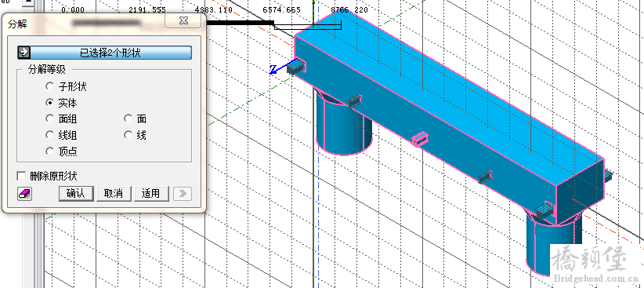Apply changes with the 适用 button
Screen dimensions: 644x288
coord(151,193)
